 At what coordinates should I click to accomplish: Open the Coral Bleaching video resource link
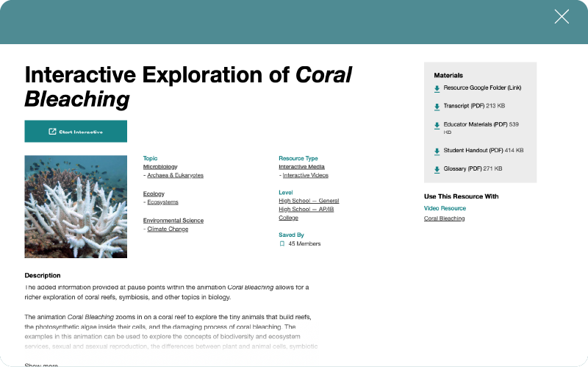tap(445, 218)
